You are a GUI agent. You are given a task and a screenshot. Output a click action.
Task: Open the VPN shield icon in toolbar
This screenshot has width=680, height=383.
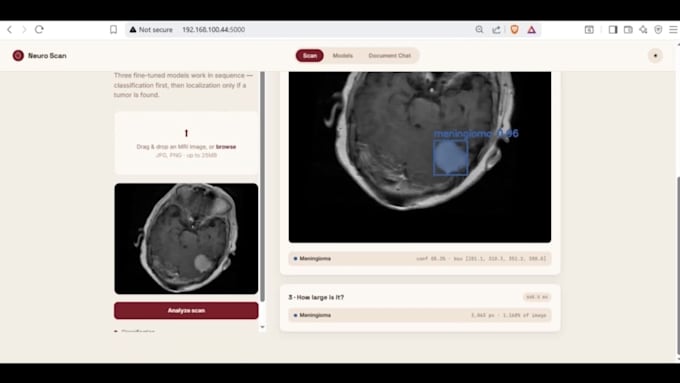pyautogui.click(x=658, y=29)
